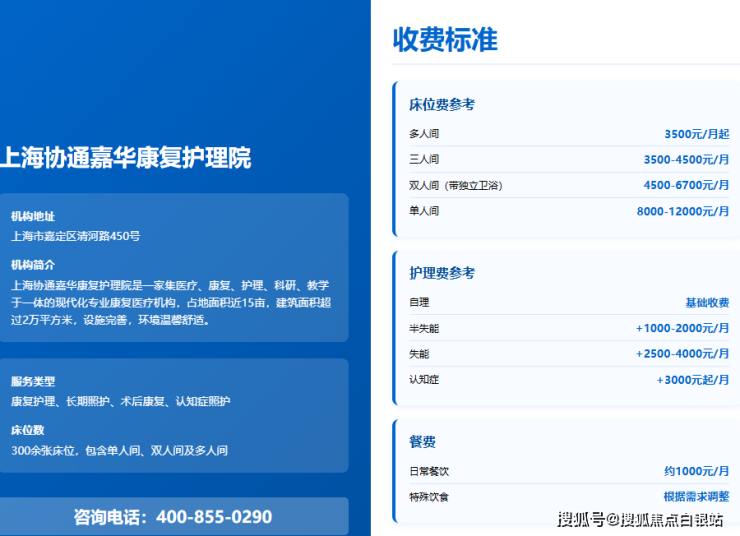
Task: Select the 特殊饮食 row label
Action: coord(429,497)
